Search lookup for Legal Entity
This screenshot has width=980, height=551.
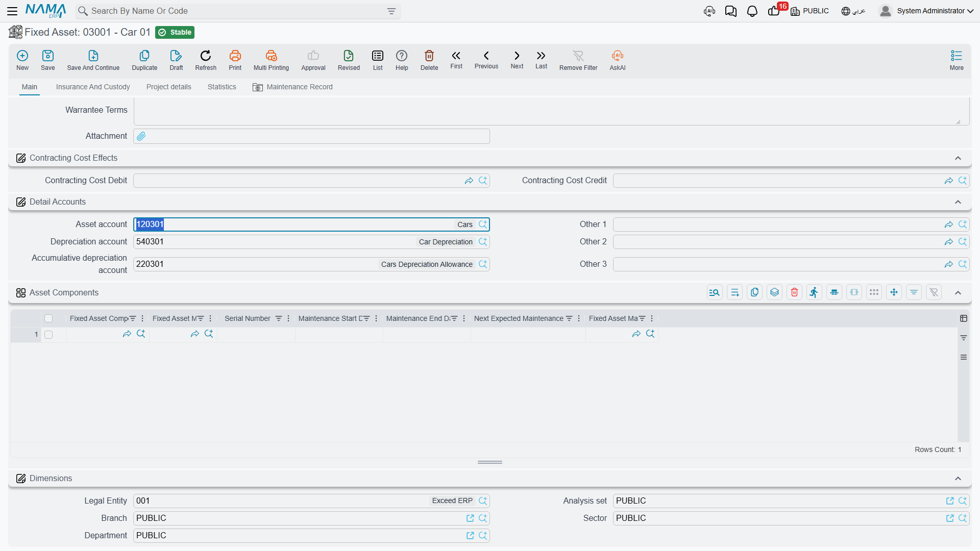pos(483,501)
